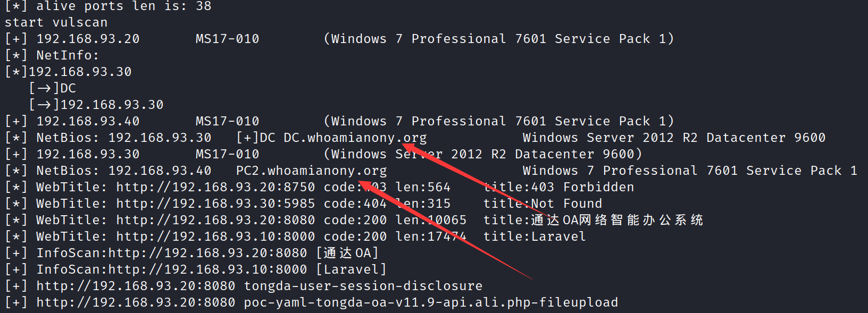
Task: Select MS17-010 text on 192.168.93.40 line
Action: point(227,121)
